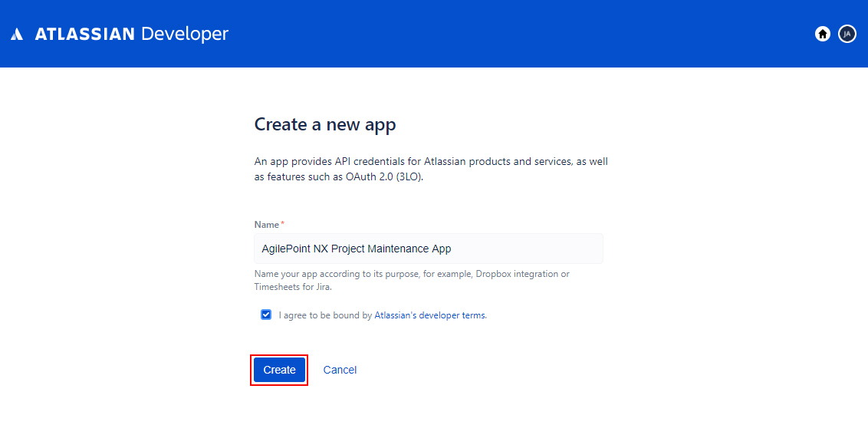
Task: Click the 'Name your app according' hint text
Action: pyautogui.click(x=412, y=280)
